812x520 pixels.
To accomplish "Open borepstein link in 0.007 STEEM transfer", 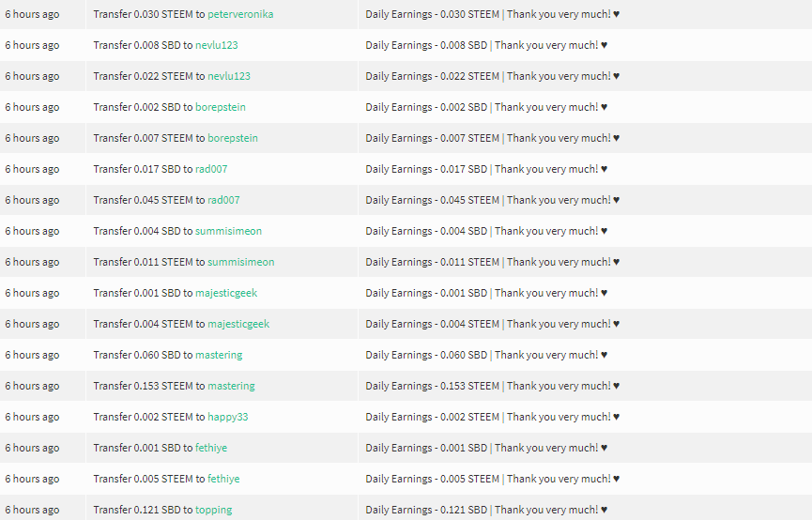I will 233,138.
